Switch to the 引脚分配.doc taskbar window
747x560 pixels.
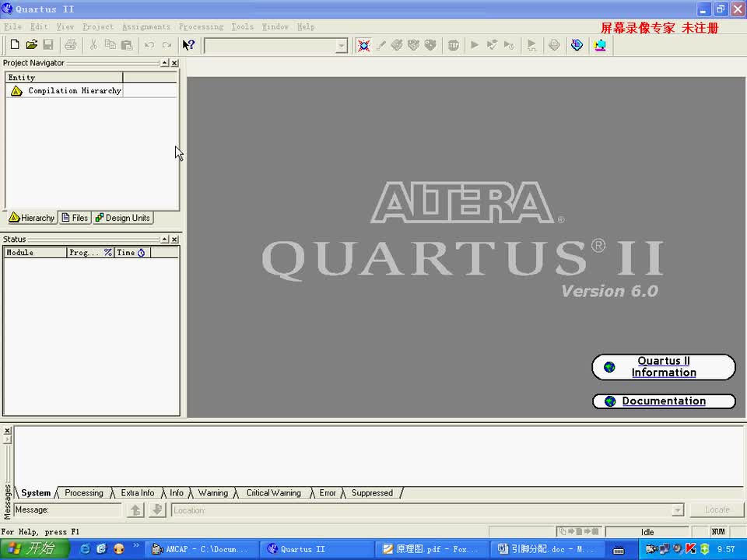549,549
